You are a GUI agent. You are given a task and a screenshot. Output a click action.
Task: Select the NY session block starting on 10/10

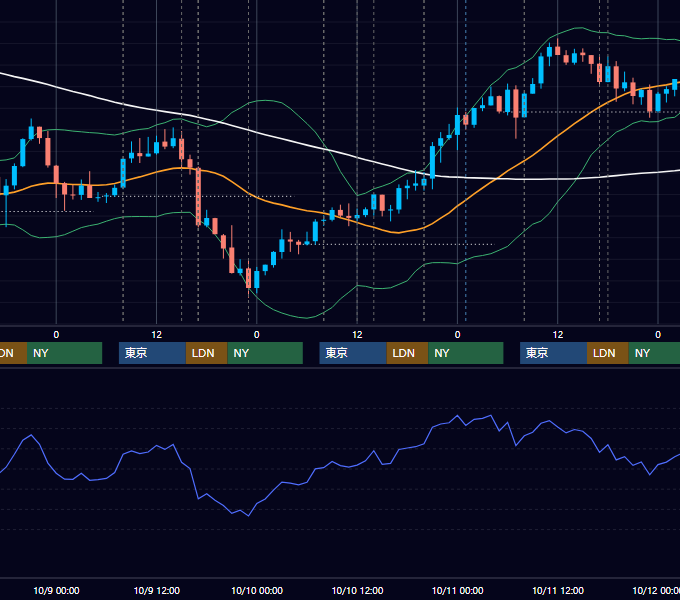(466, 353)
